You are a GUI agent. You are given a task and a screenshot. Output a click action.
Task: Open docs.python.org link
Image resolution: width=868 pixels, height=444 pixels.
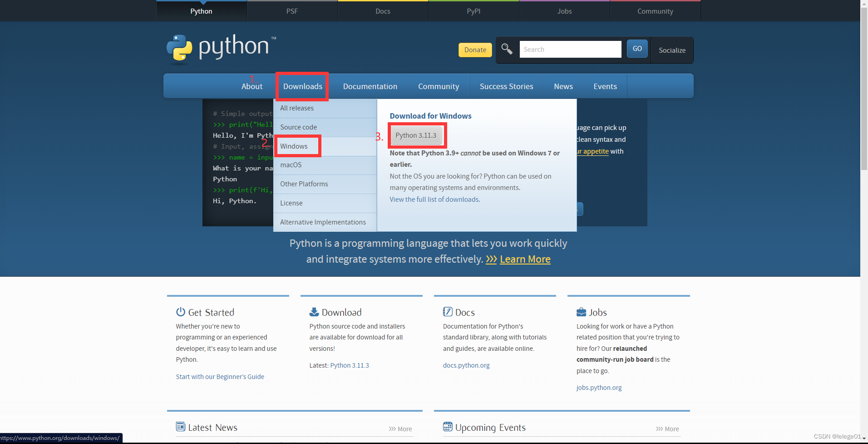pos(466,365)
